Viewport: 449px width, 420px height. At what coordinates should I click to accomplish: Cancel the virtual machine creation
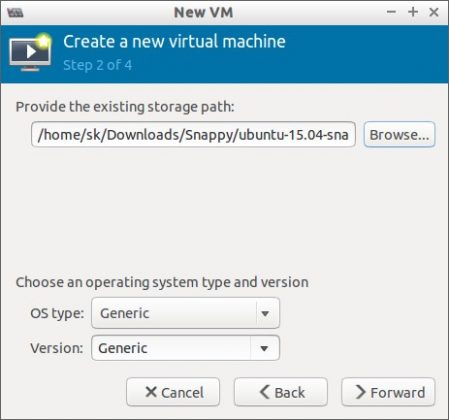click(173, 392)
